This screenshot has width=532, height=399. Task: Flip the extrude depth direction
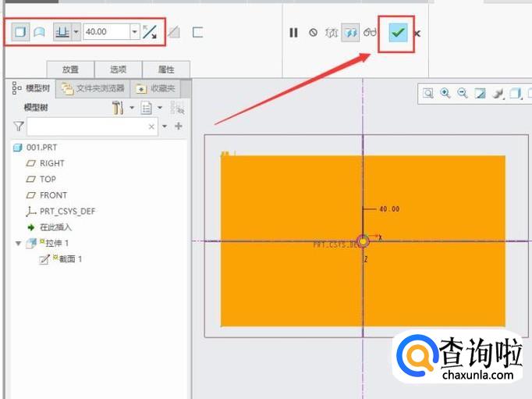click(x=150, y=32)
